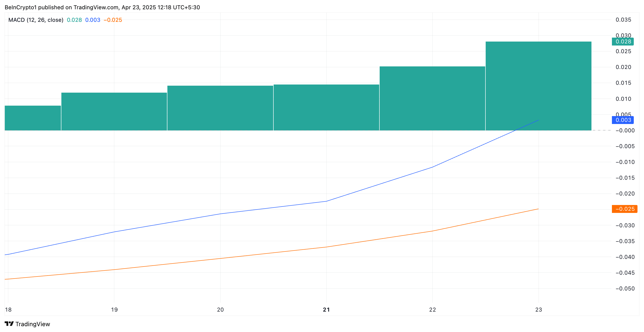Screen dimensions: 644x332
Task: Click the bold 21 date label
Action: 326,309
